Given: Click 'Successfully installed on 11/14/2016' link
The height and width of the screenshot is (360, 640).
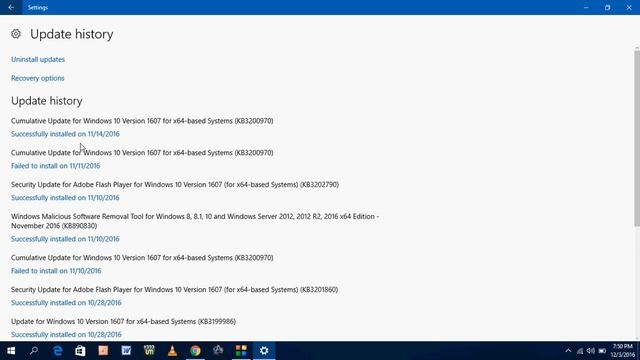Looking at the screenshot, I should [65, 134].
